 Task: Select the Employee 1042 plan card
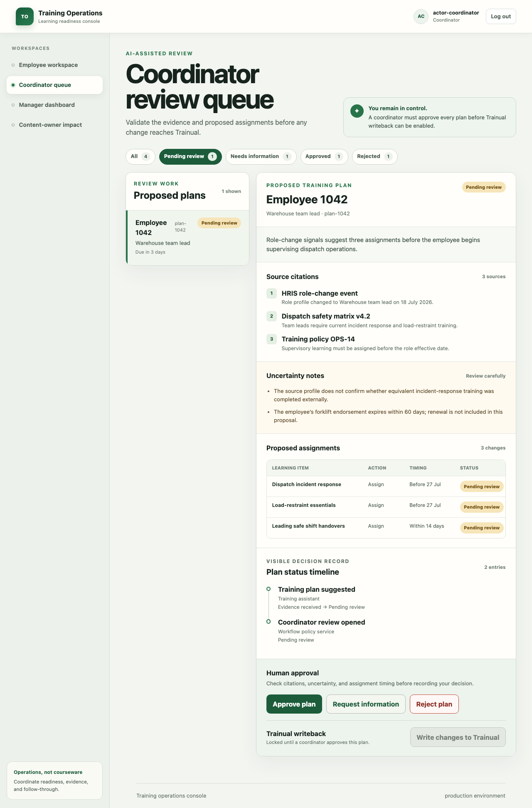point(187,237)
